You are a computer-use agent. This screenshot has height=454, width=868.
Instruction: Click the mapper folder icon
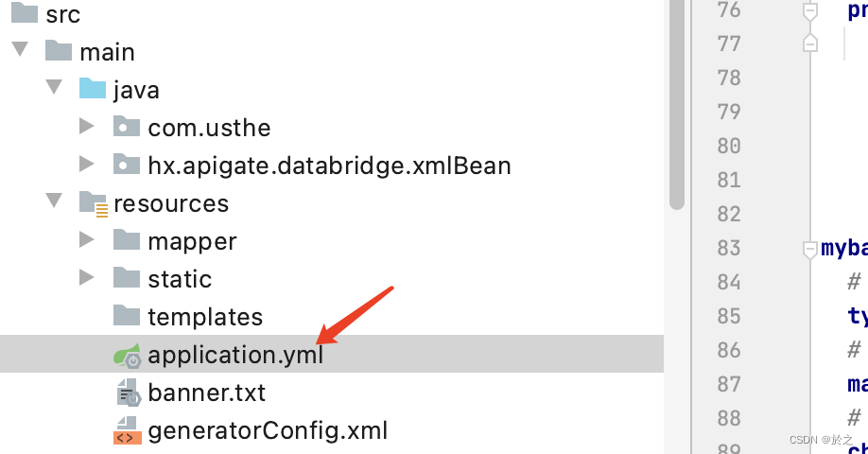click(x=127, y=241)
